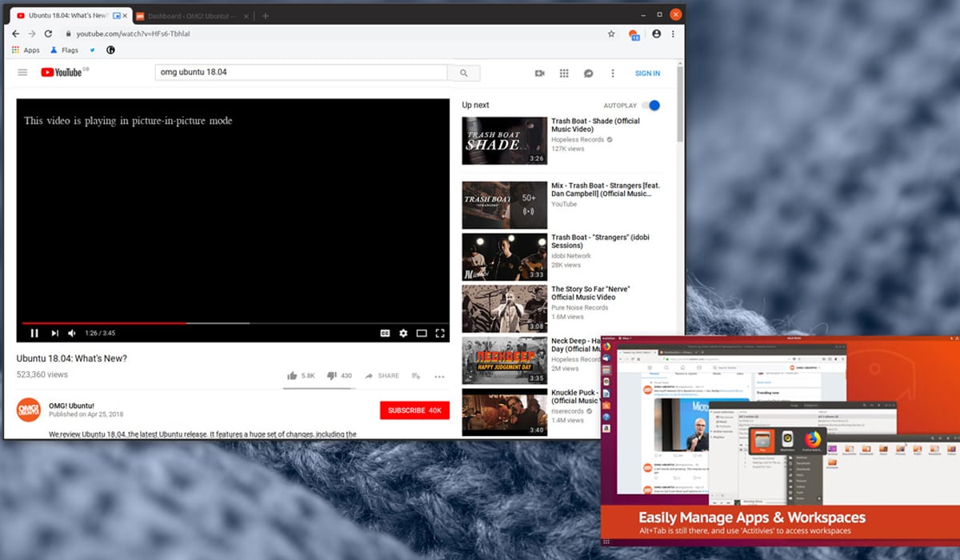Enable closed captions in the player

(384, 333)
